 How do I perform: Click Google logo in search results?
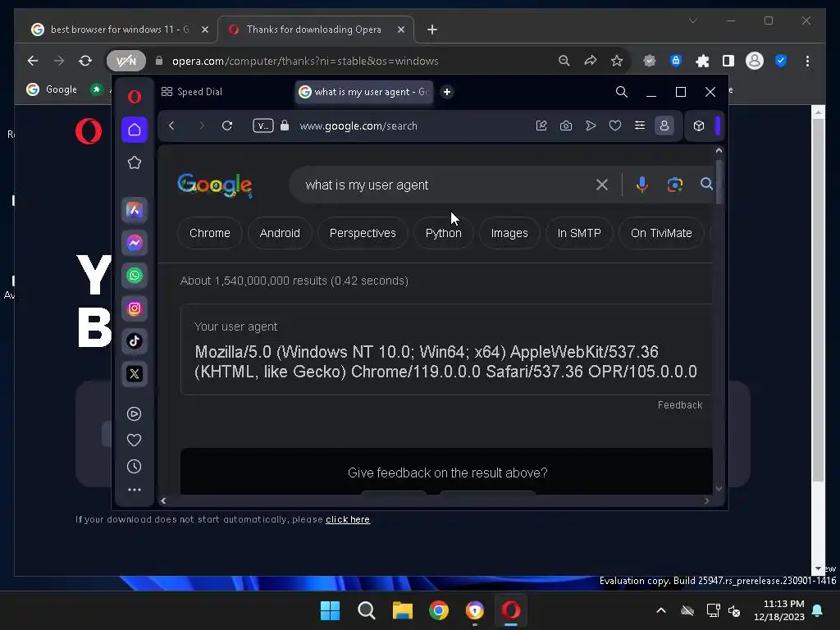click(215, 185)
